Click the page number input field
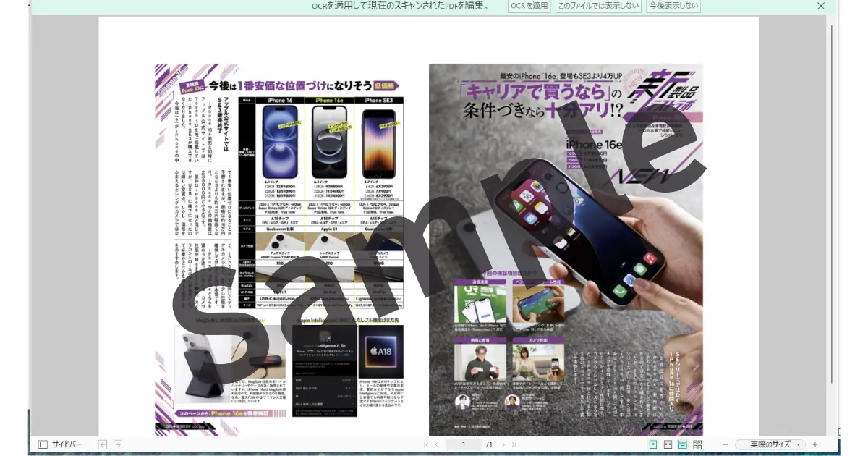The height and width of the screenshot is (456, 868). pyautogui.click(x=464, y=444)
